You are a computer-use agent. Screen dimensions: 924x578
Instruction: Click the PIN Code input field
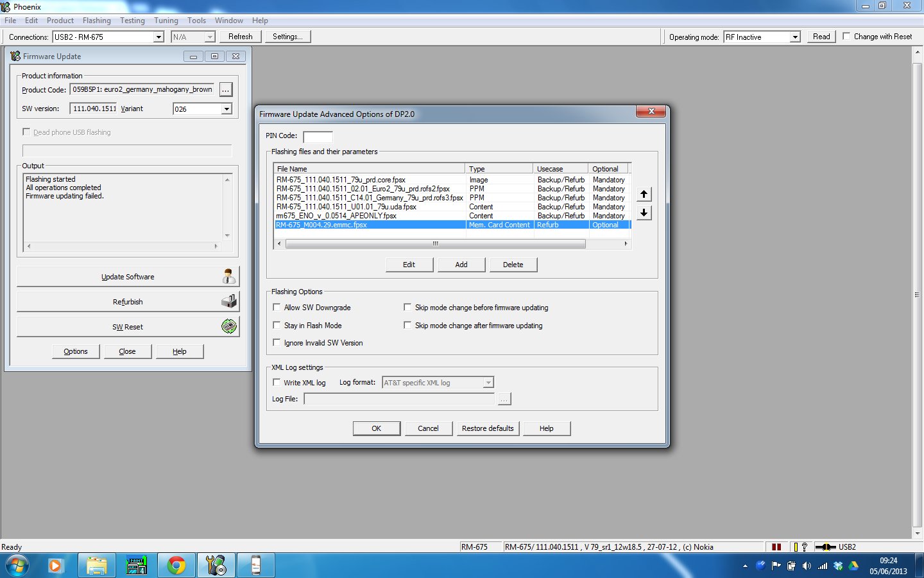click(x=318, y=136)
